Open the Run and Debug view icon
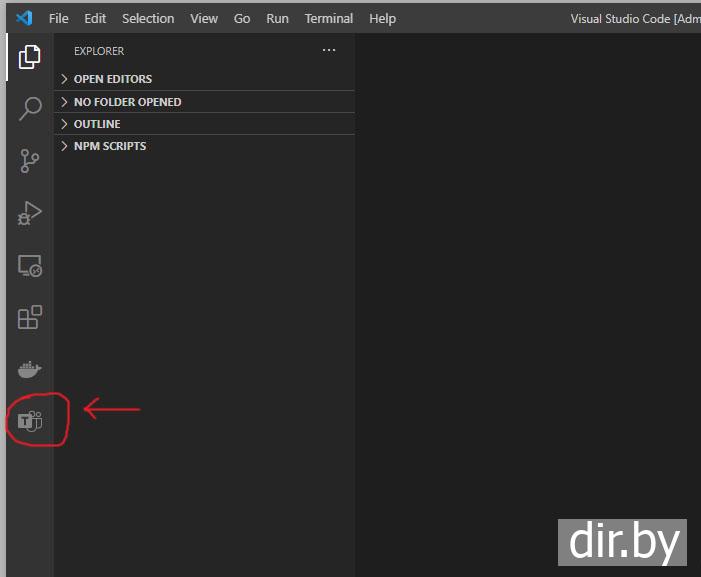Image resolution: width=701 pixels, height=577 pixels. (x=30, y=213)
